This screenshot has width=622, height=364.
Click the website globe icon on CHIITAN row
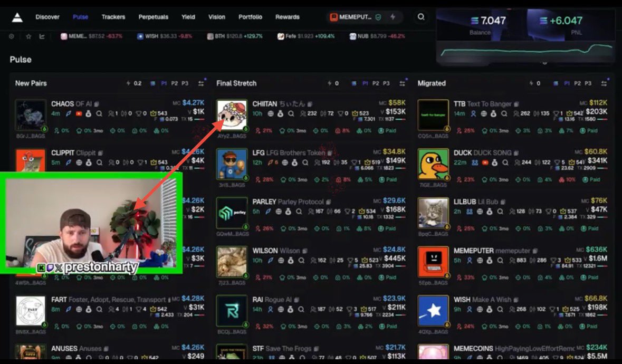271,114
